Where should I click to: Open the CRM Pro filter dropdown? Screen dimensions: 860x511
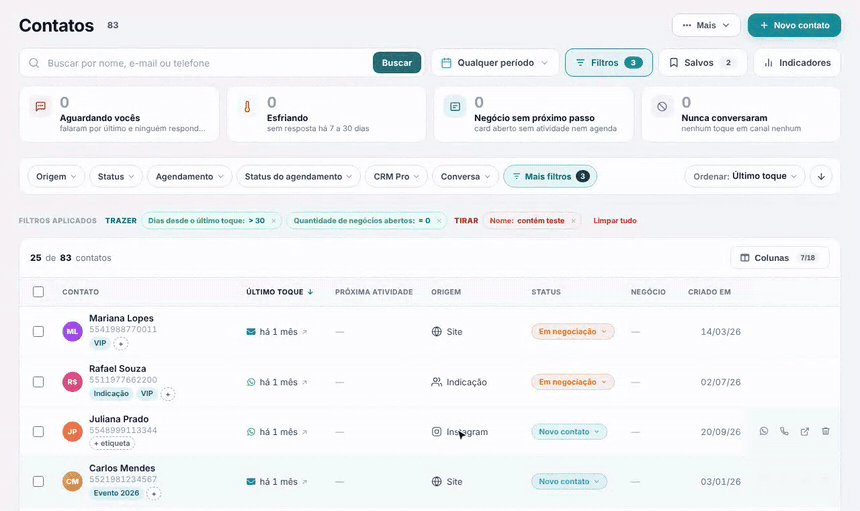pyautogui.click(x=396, y=177)
